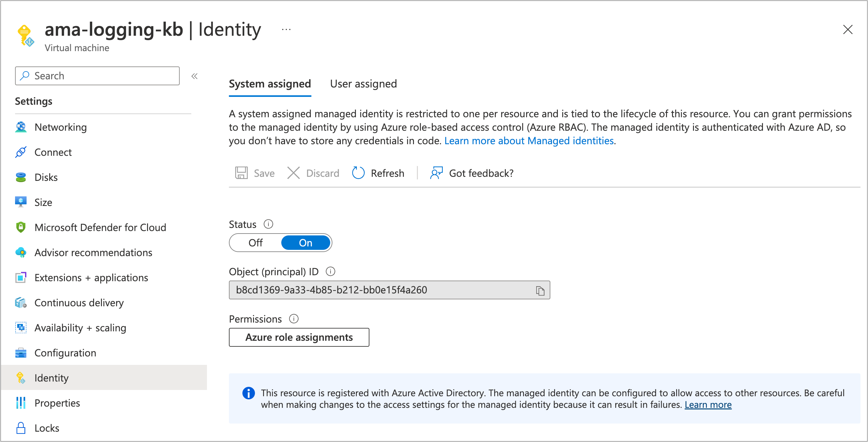Select the Identity key icon in sidebar
Screen dimensions: 868x442
pos(21,378)
